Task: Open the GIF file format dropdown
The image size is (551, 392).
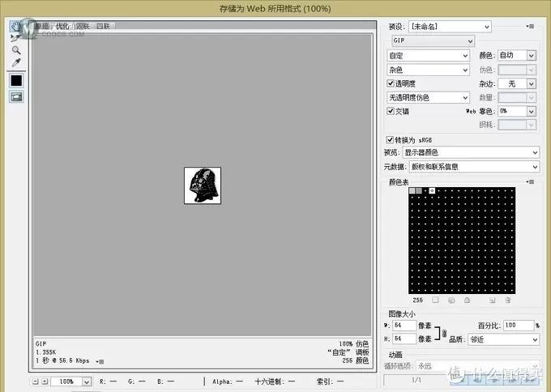Action: pos(434,41)
